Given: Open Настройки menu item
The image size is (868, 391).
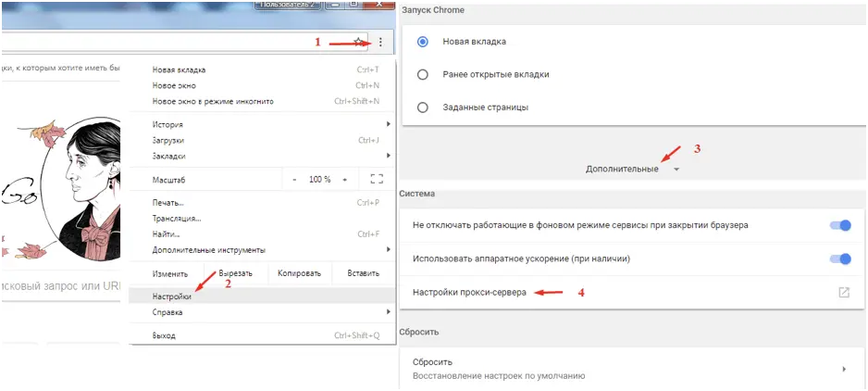Looking at the screenshot, I should point(263,296).
